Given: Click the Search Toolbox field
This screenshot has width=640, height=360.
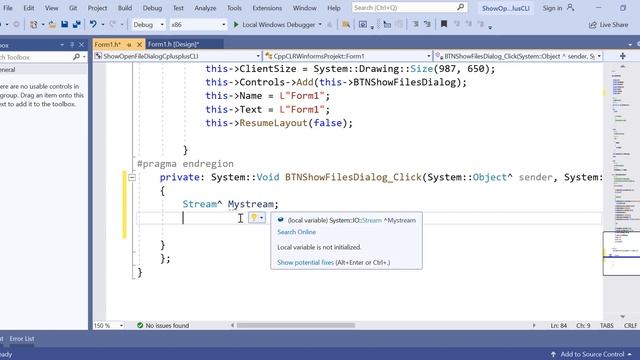Looking at the screenshot, I should (36, 57).
